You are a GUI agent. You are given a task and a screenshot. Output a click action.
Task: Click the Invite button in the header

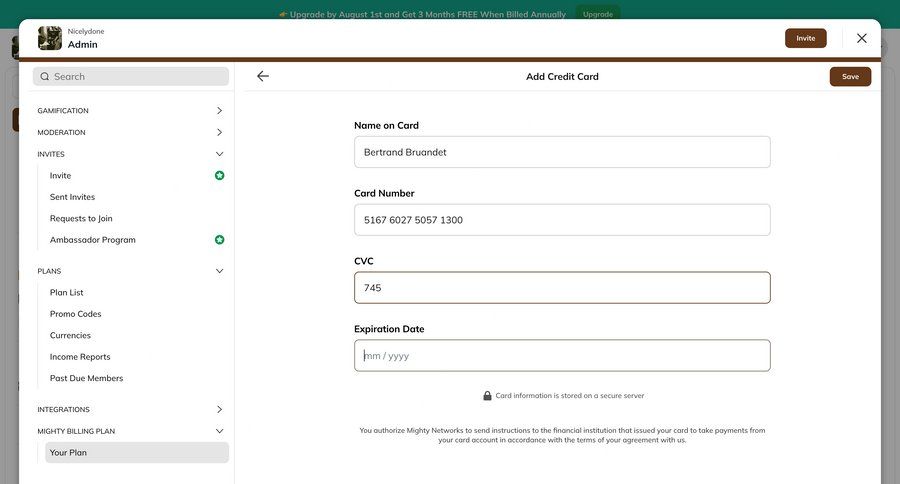[805, 38]
